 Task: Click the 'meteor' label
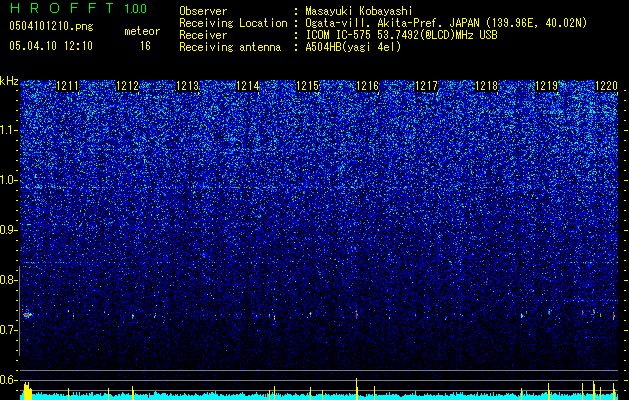[x=142, y=31]
